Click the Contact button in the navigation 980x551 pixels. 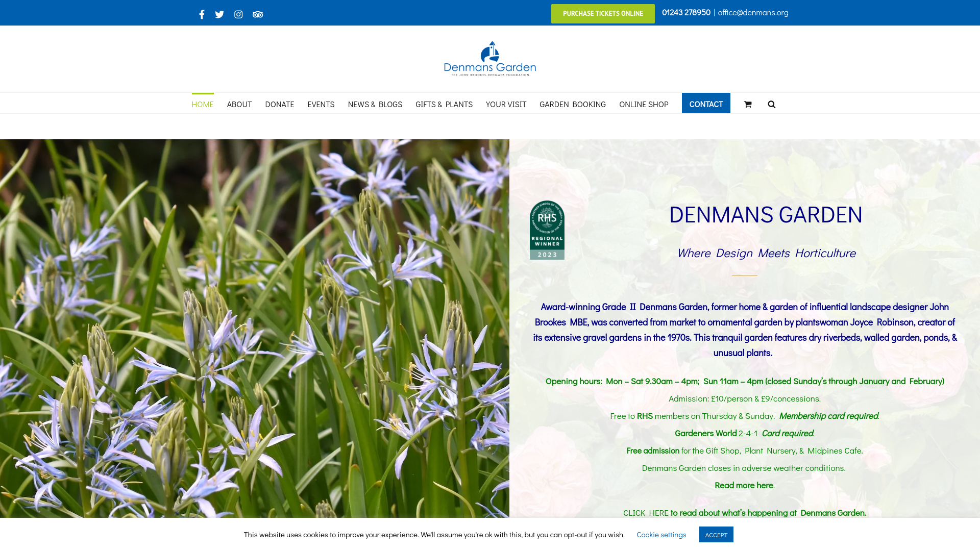(706, 104)
